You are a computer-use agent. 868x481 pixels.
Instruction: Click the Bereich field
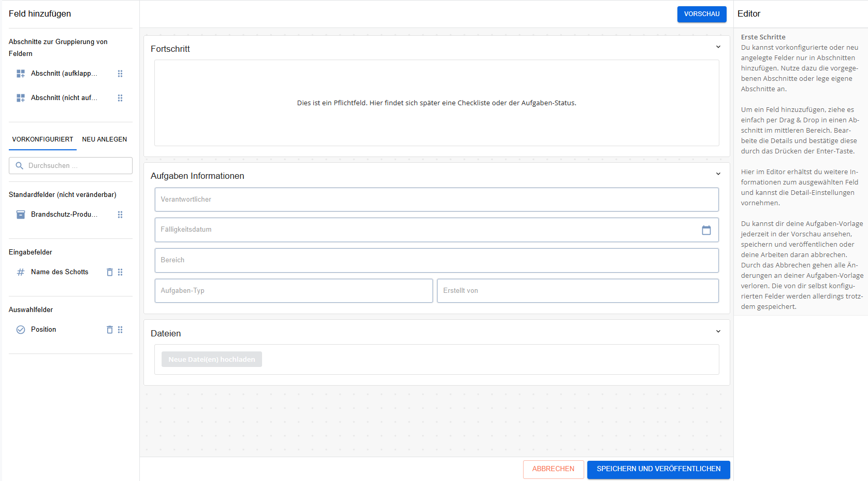click(437, 260)
